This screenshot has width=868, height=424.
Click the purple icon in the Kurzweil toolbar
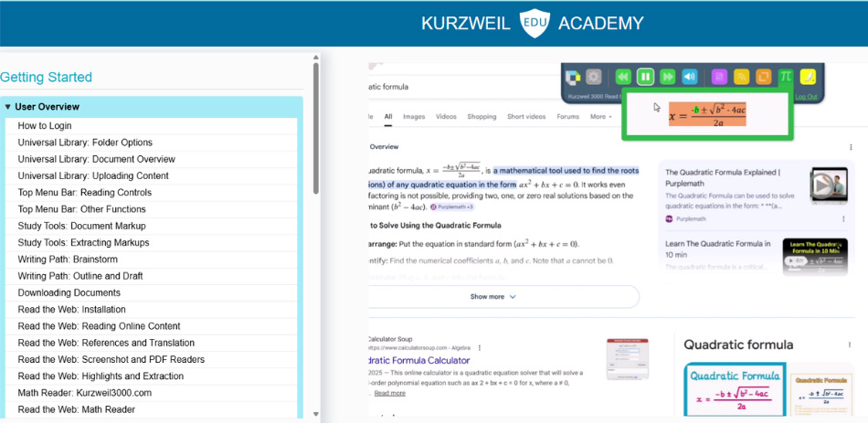pyautogui.click(x=719, y=77)
